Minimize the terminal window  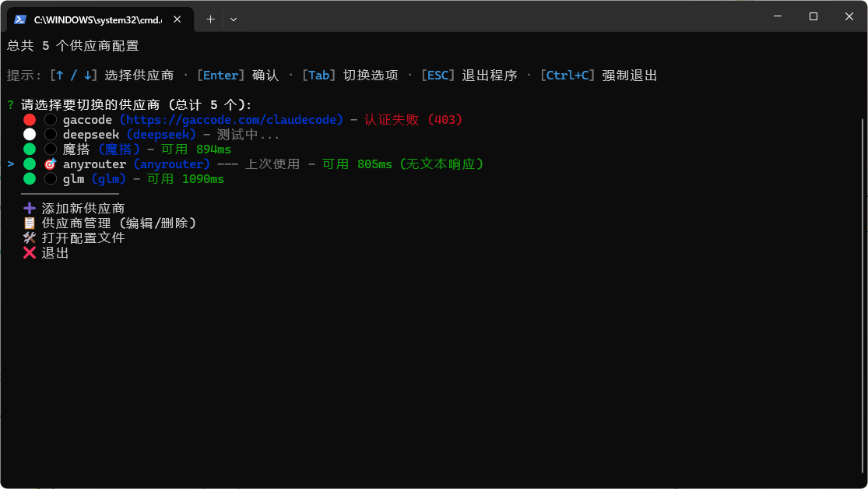point(778,16)
